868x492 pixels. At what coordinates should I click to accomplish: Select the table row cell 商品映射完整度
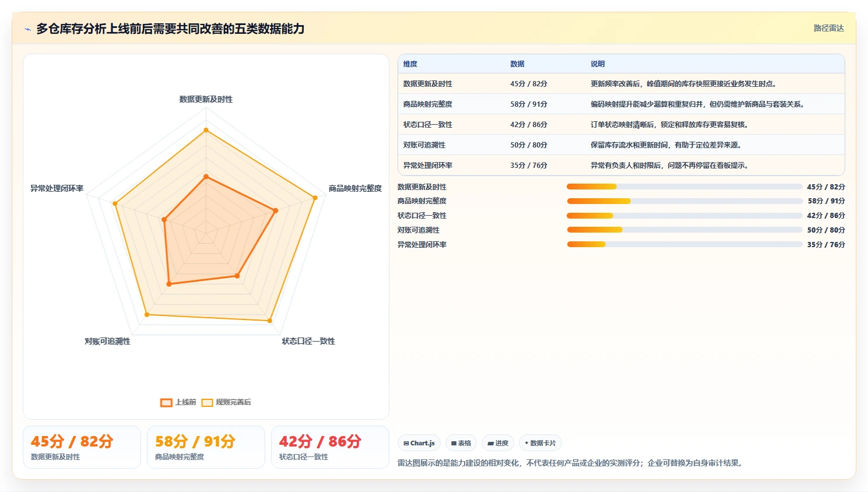point(428,104)
